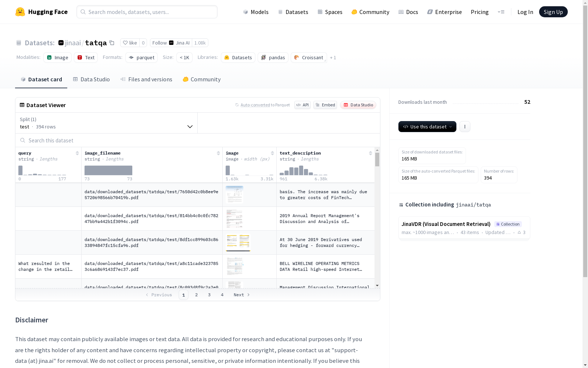Viewport: 588px width, 368px height.
Task: Sort the image column
Action: [272, 153]
